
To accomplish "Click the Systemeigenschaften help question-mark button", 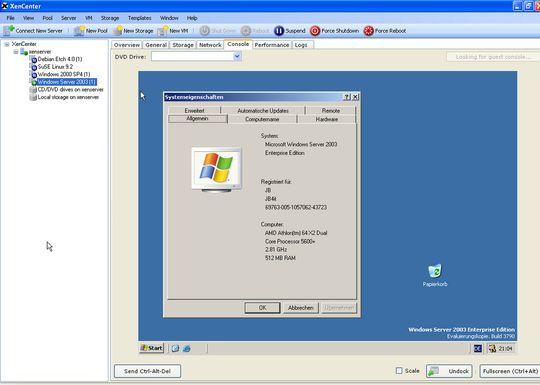I will [347, 97].
